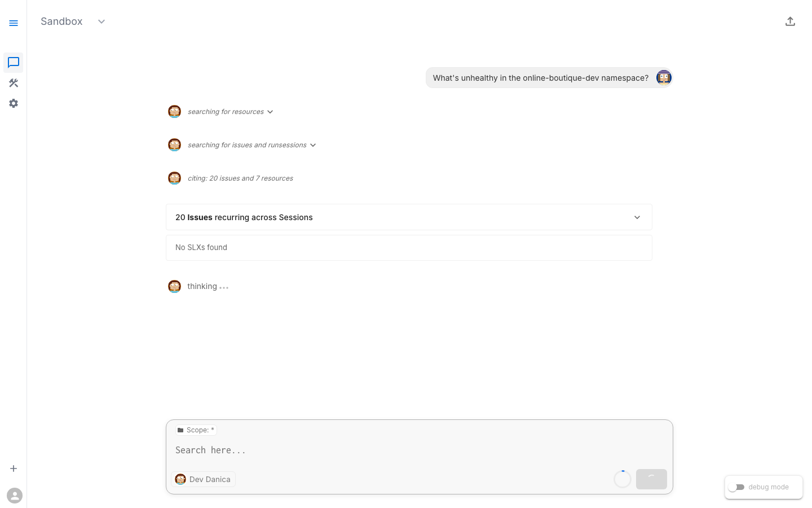
Task: Open the settings gear in the sidebar
Action: pyautogui.click(x=14, y=103)
